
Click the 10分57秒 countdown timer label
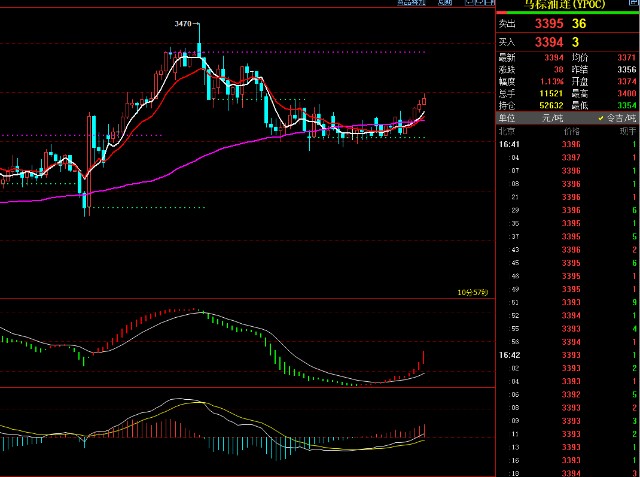(472, 292)
